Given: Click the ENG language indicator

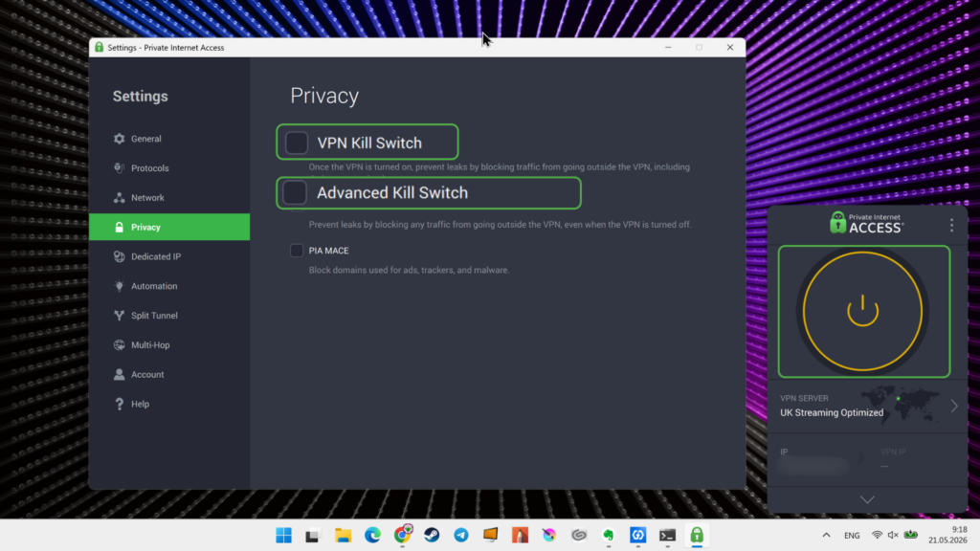Looking at the screenshot, I should tap(852, 536).
